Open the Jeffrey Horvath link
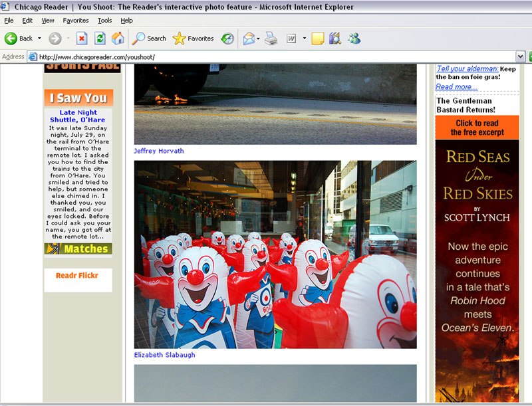The image size is (532, 406). pos(159,151)
